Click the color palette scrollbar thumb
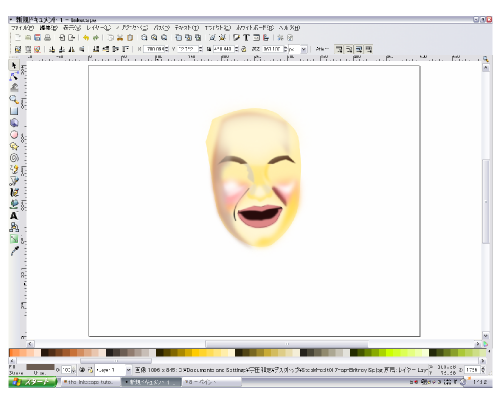 coord(116,361)
